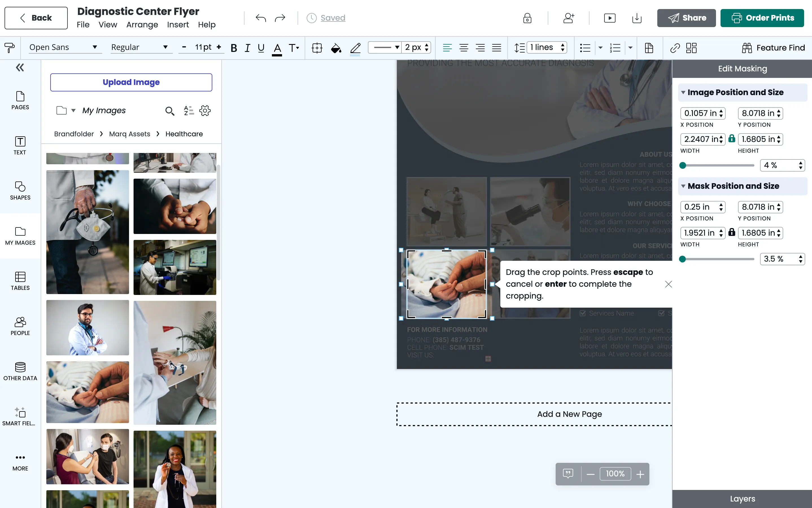
Task: Start presentation preview play icon
Action: [x=609, y=18]
